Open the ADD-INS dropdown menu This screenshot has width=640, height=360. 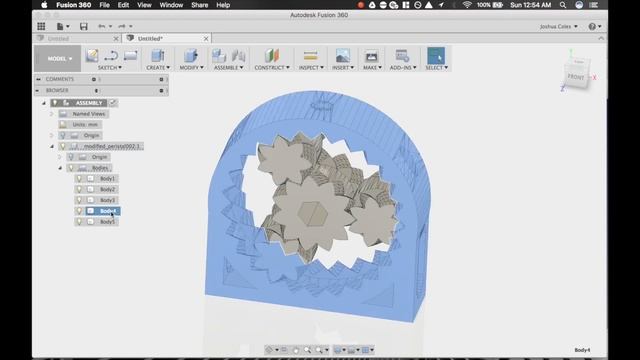click(403, 67)
